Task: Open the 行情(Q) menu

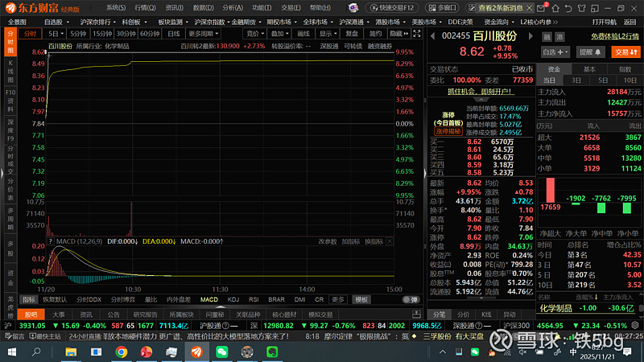Action: coord(145,8)
